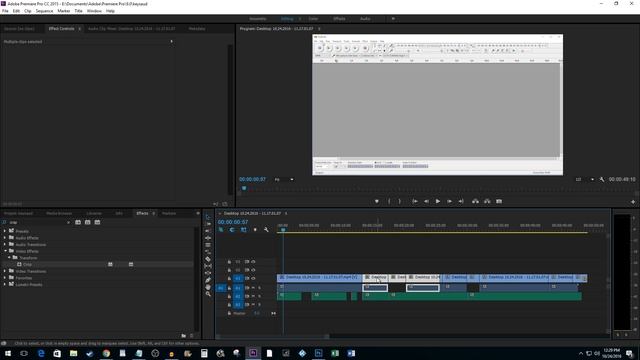The height and width of the screenshot is (360, 640).
Task: Click the Mark Out bracket button
Action: pos(400,201)
